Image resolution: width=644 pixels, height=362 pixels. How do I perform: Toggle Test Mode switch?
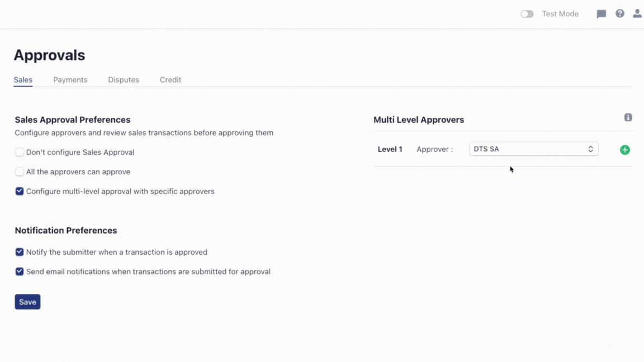click(x=527, y=14)
